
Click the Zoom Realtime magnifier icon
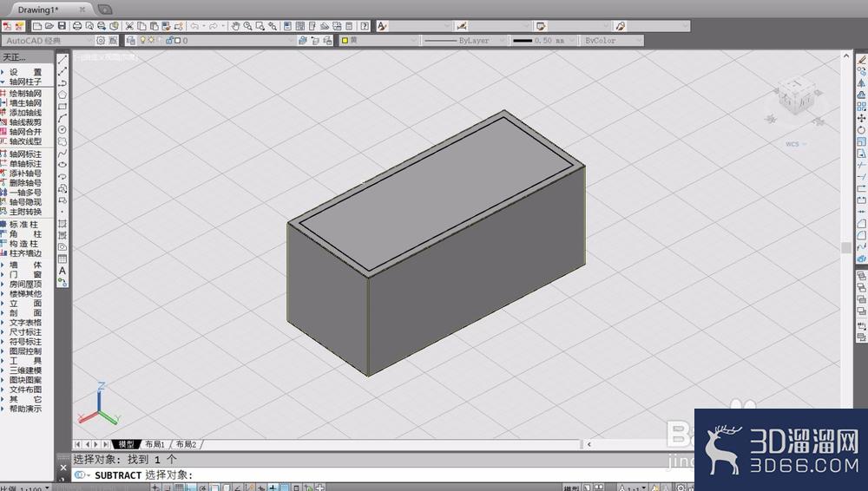(247, 25)
